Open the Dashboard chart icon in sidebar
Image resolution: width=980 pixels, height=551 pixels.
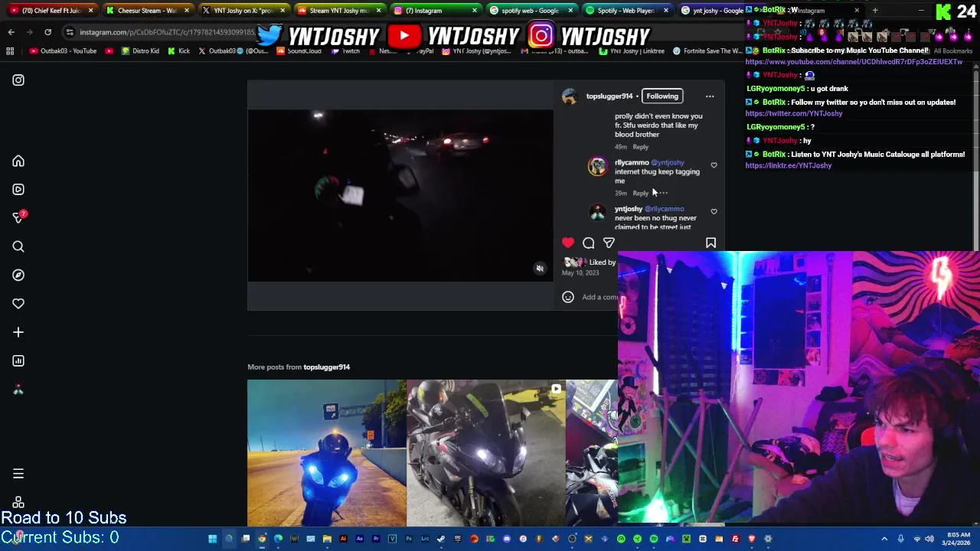click(x=18, y=361)
